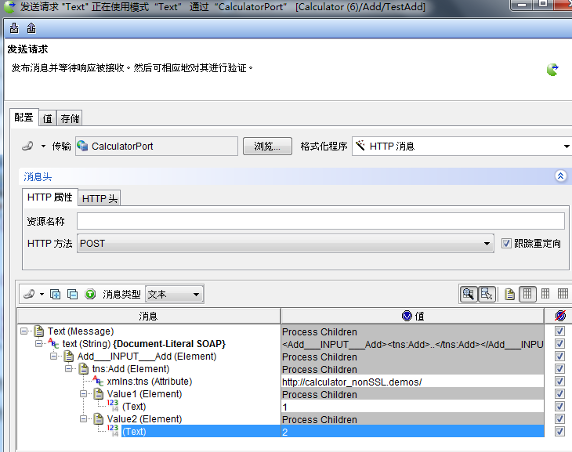Switch to the 值 tab

point(48,119)
